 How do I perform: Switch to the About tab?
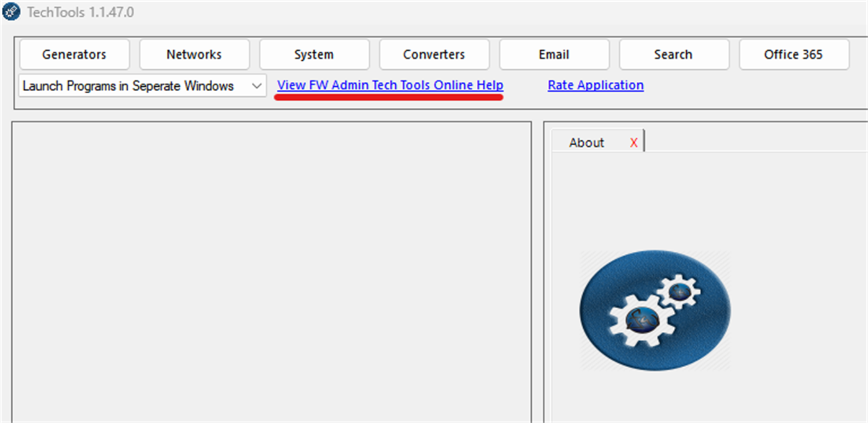pos(586,142)
